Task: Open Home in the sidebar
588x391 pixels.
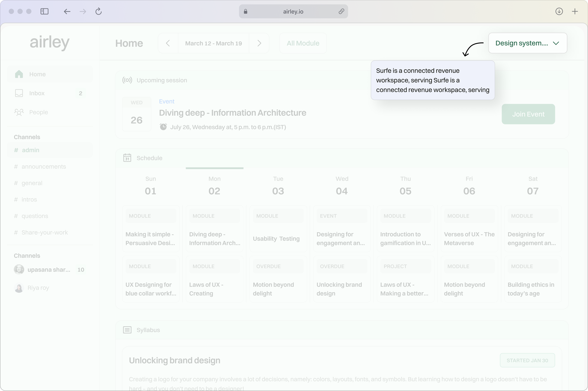Action: click(x=50, y=74)
